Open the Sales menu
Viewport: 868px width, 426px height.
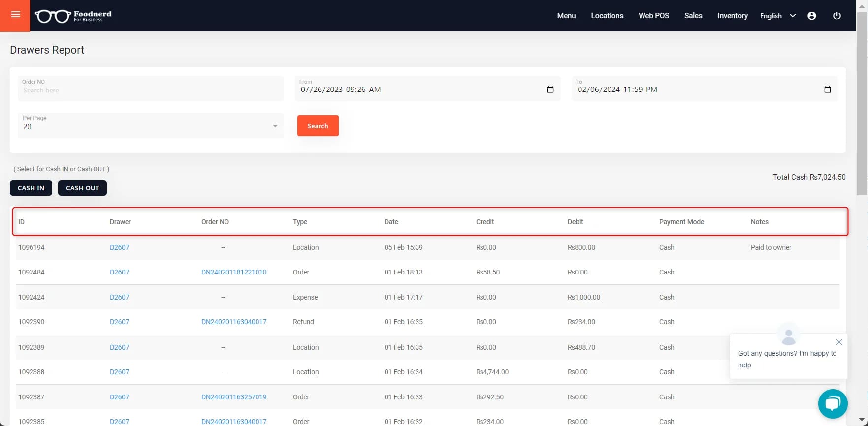[693, 16]
